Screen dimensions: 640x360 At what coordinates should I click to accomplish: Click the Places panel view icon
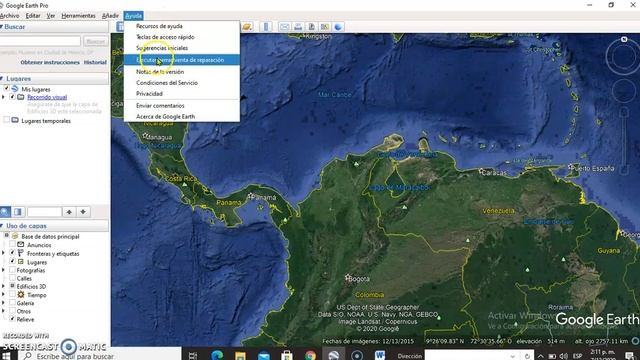click(18, 212)
